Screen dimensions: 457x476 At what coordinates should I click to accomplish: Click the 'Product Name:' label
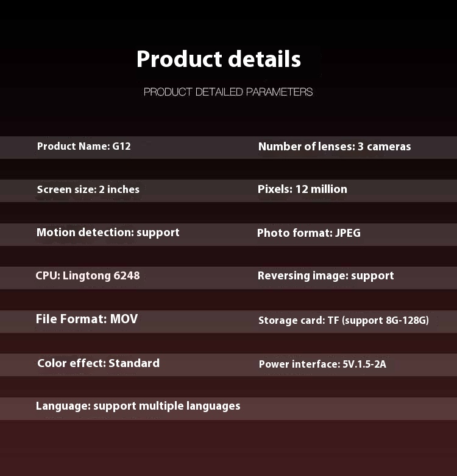[73, 146]
